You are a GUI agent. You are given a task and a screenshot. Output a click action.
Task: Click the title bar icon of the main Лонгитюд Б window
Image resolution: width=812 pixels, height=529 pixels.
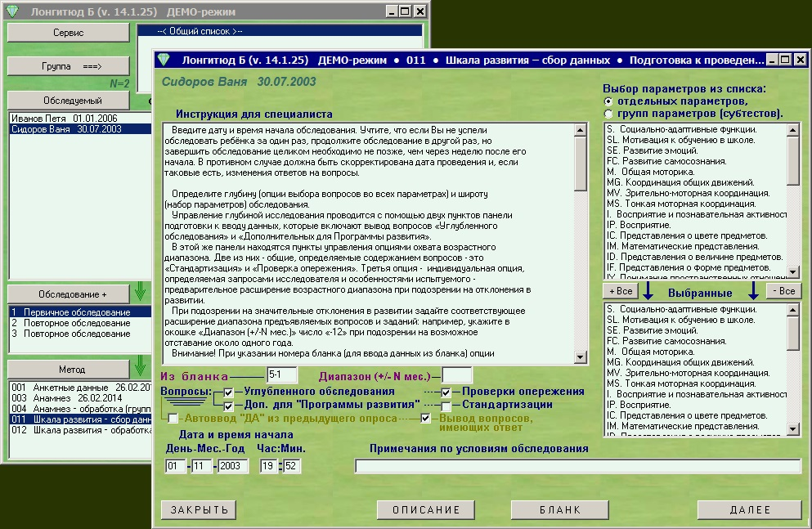(11, 11)
